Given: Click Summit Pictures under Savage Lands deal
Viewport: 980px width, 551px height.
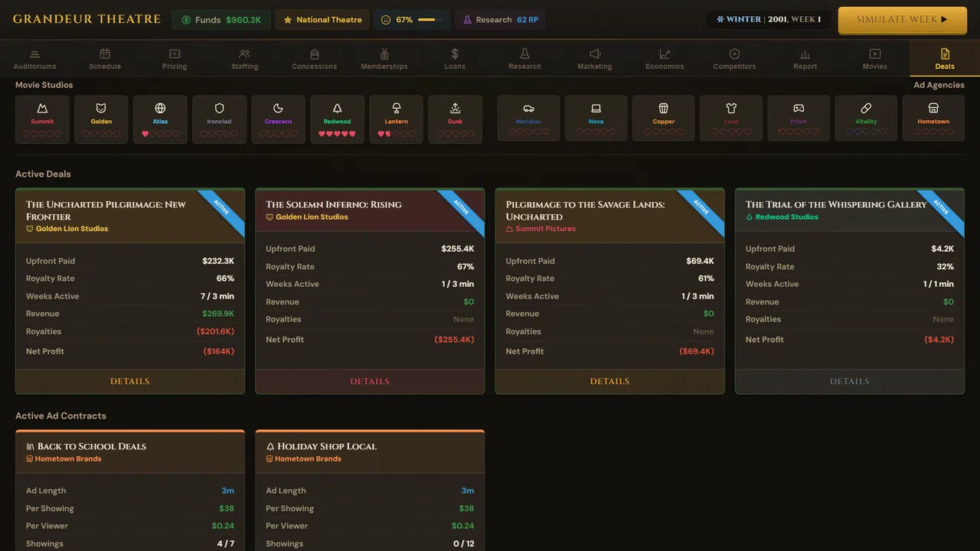Looking at the screenshot, I should [545, 229].
